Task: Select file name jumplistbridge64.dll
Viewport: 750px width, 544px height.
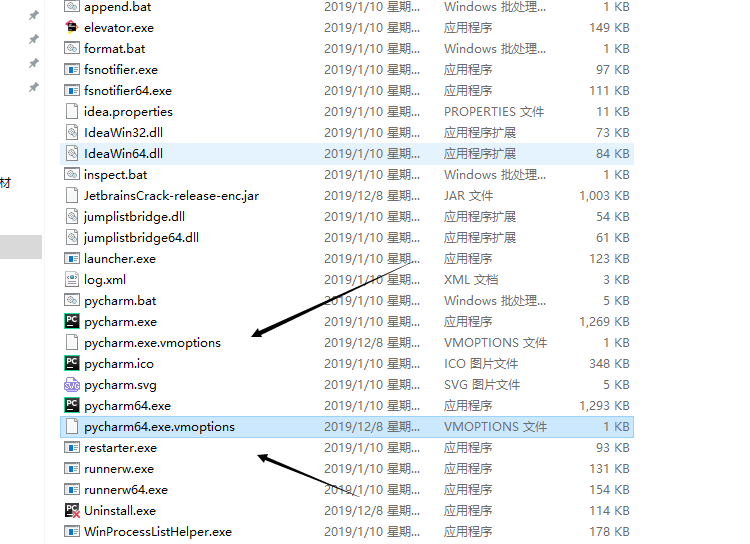Action: [x=142, y=238]
